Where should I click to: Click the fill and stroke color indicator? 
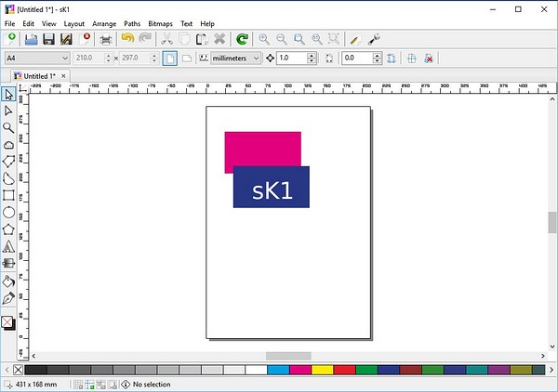pos(8,323)
